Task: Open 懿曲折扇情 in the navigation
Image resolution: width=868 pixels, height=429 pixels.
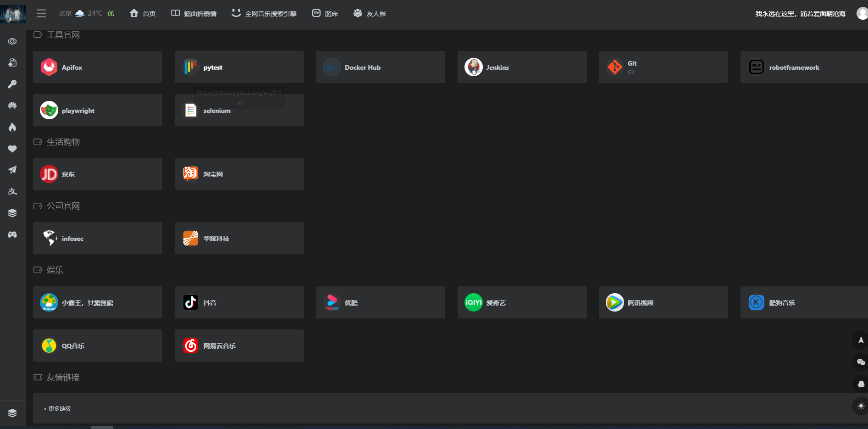Action: click(194, 13)
